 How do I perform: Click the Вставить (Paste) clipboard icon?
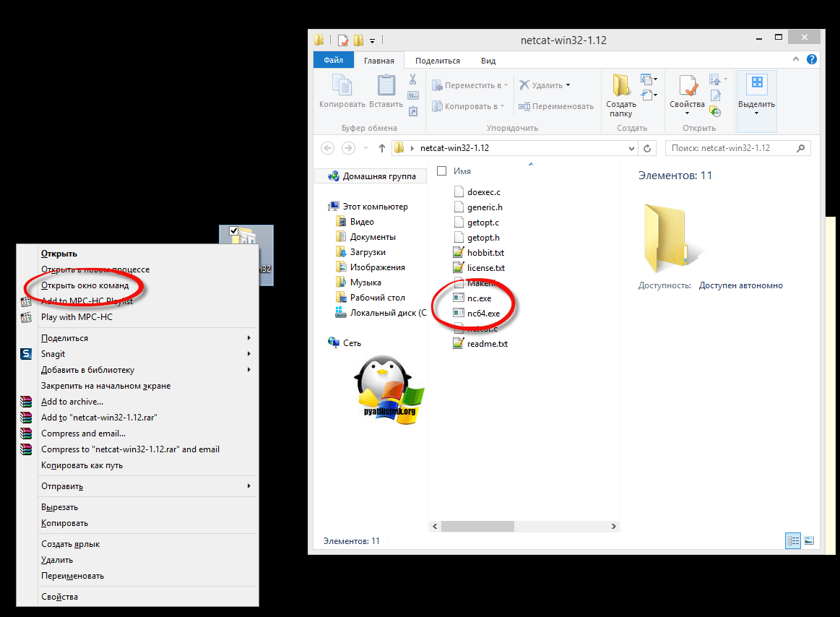(x=386, y=85)
